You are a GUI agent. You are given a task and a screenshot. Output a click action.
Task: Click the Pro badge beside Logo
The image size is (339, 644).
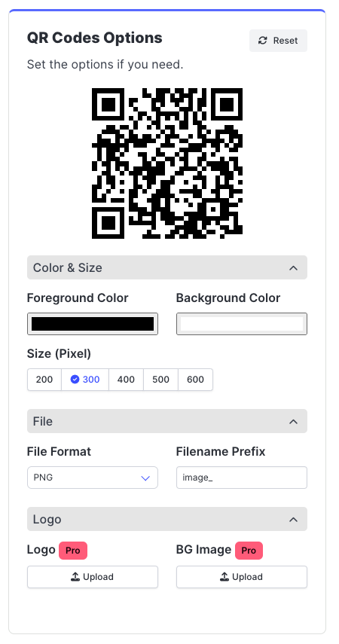(x=73, y=551)
